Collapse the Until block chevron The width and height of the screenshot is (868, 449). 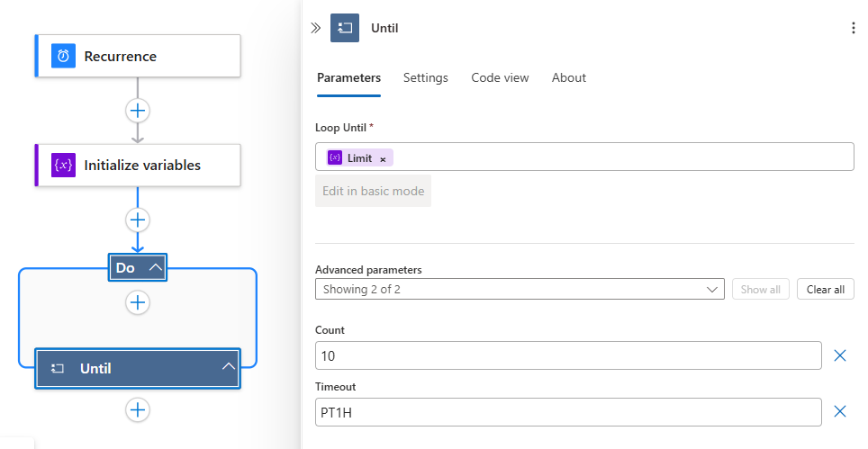coord(229,367)
